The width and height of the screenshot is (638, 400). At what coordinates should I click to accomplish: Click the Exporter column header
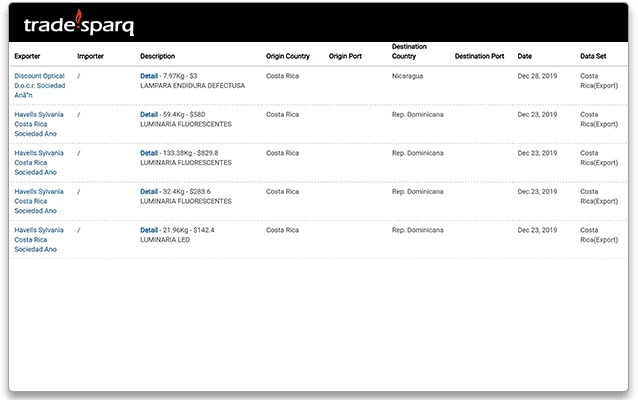coord(27,56)
